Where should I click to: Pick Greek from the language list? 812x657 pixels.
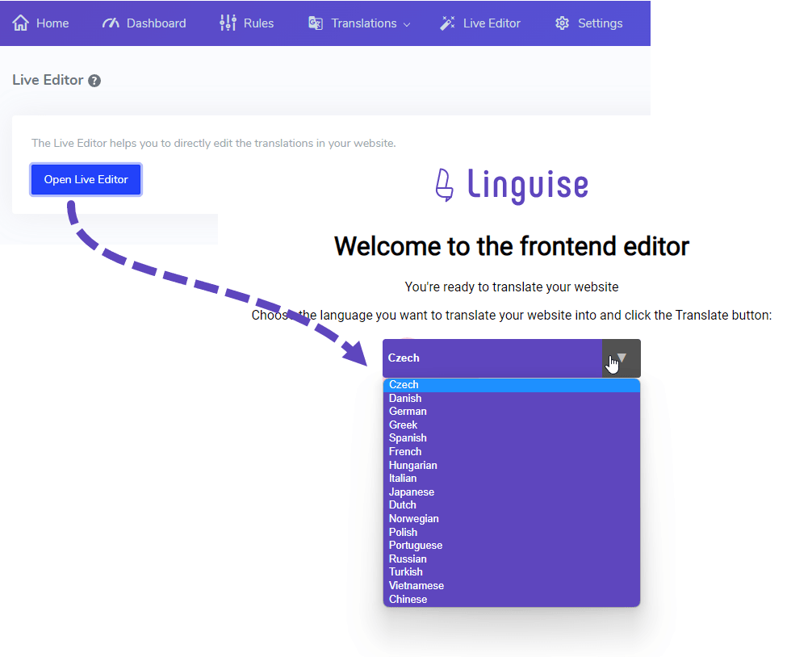512,425
